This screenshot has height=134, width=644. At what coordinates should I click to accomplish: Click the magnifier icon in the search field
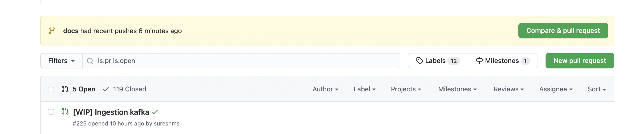coord(90,61)
